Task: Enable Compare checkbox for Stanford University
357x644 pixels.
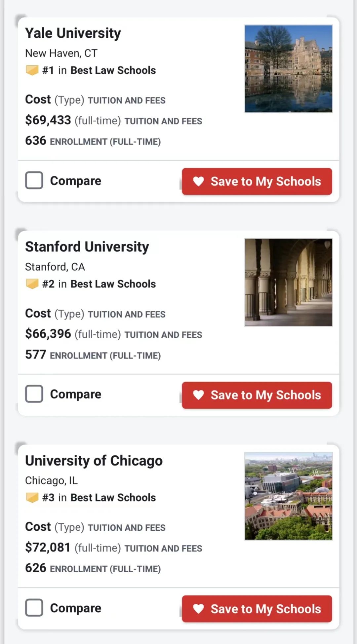Action: pos(34,394)
